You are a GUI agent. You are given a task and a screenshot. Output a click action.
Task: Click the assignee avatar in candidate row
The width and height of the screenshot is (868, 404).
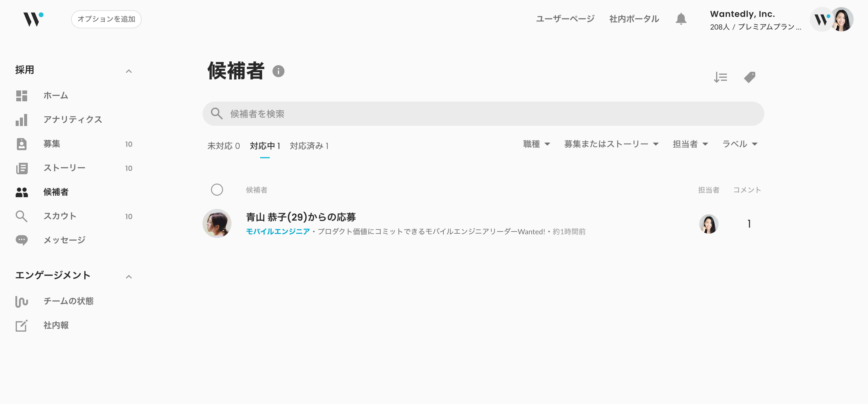click(709, 224)
